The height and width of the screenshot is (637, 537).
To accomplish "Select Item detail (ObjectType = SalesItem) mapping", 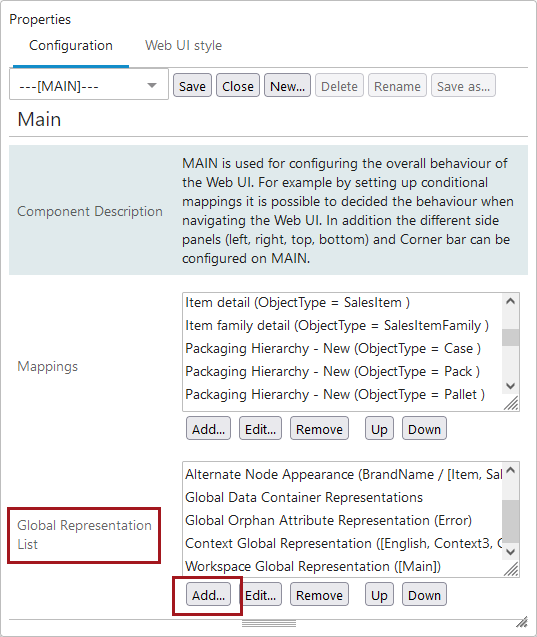I will click(x=297, y=303).
